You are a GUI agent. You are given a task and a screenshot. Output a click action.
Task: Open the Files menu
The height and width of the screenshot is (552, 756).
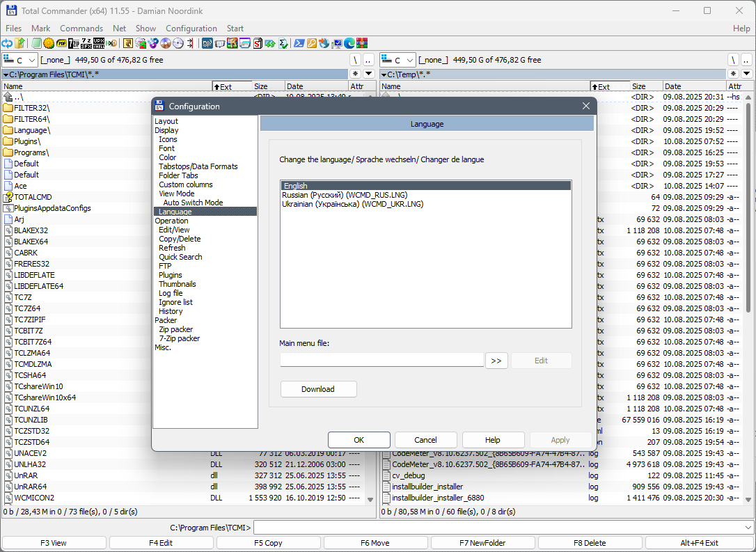tap(13, 29)
